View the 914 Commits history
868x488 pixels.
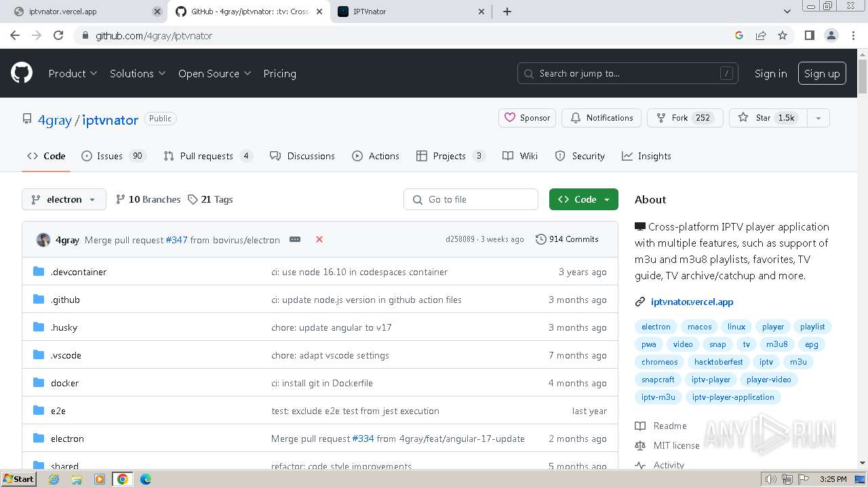(x=567, y=239)
